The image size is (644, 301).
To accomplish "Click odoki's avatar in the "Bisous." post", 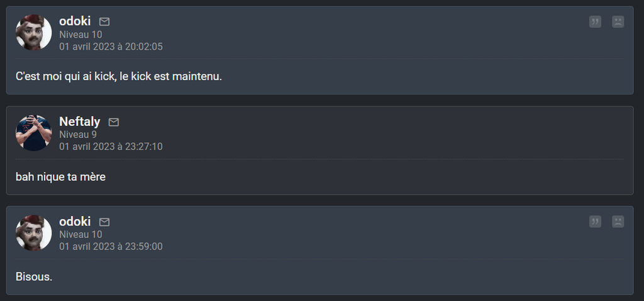I will click(33, 233).
